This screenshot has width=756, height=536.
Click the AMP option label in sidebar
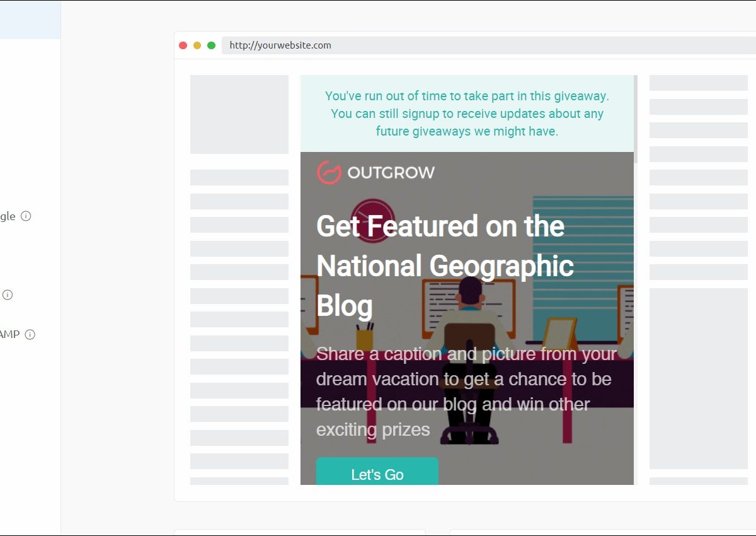tap(9, 335)
